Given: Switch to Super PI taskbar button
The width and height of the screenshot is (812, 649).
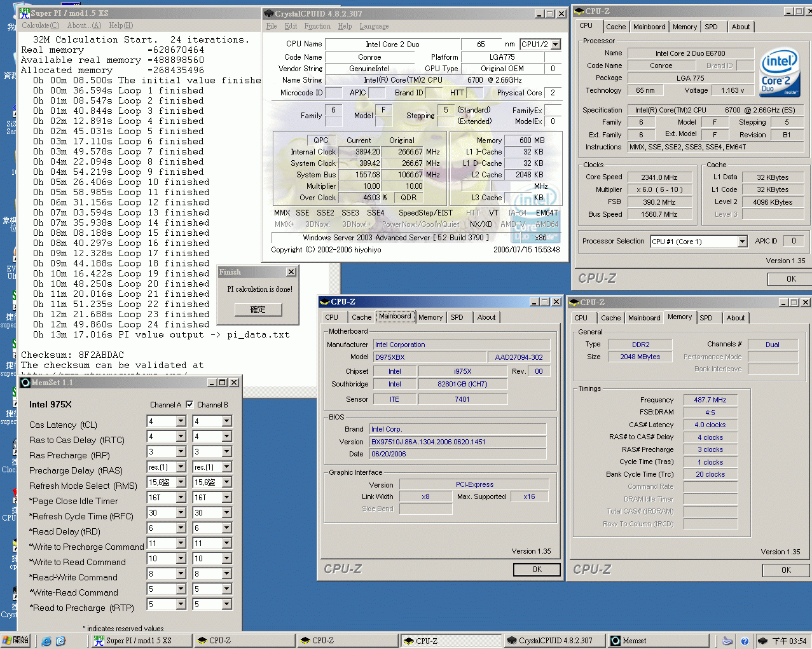Looking at the screenshot, I should [x=141, y=641].
